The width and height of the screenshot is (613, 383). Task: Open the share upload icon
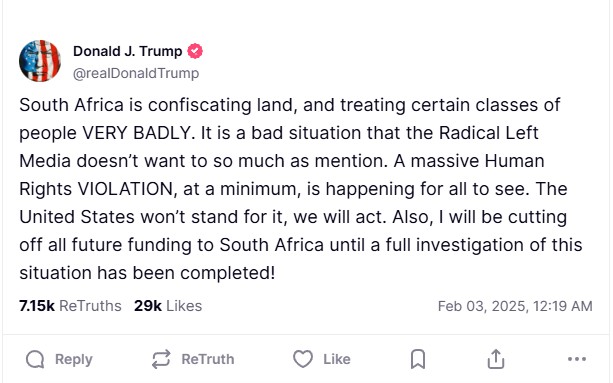coord(496,359)
